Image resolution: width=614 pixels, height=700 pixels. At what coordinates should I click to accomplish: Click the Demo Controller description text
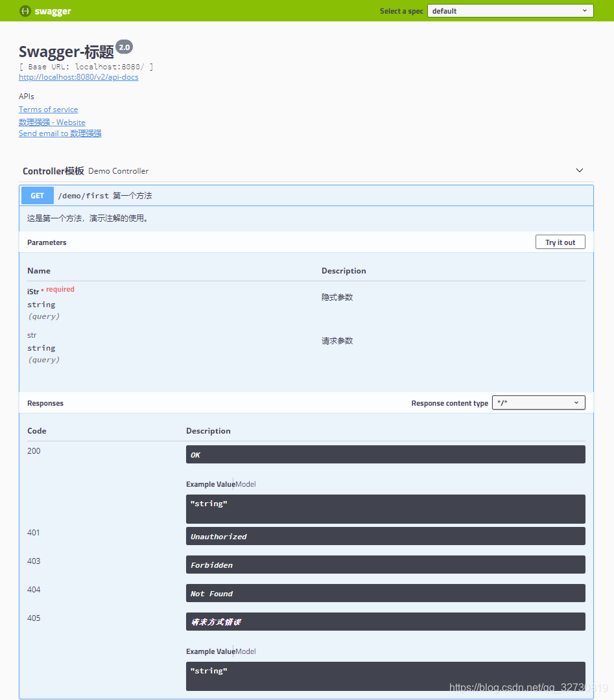pos(119,171)
